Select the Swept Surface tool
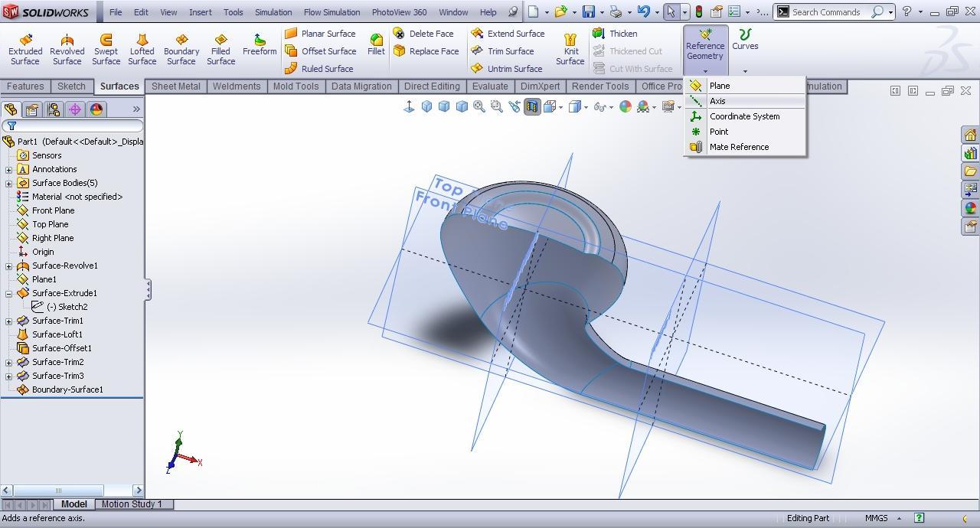Screen dimensions: 980x528 pos(106,50)
